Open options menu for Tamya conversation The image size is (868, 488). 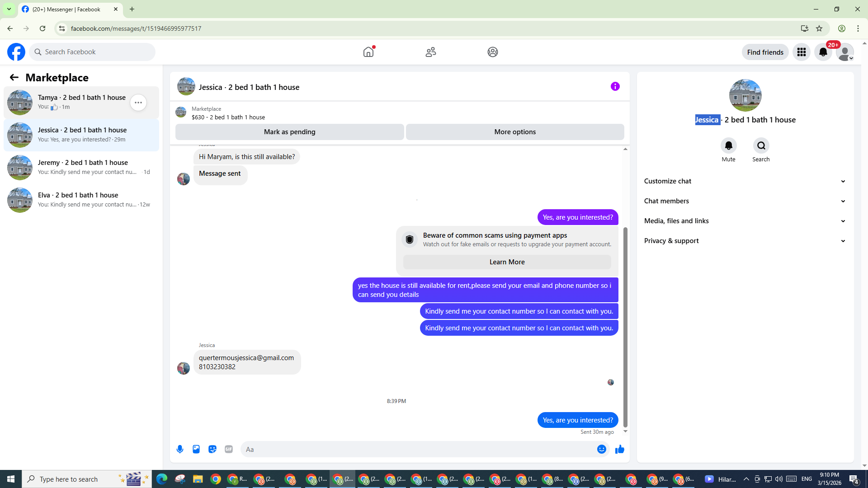[x=138, y=103]
